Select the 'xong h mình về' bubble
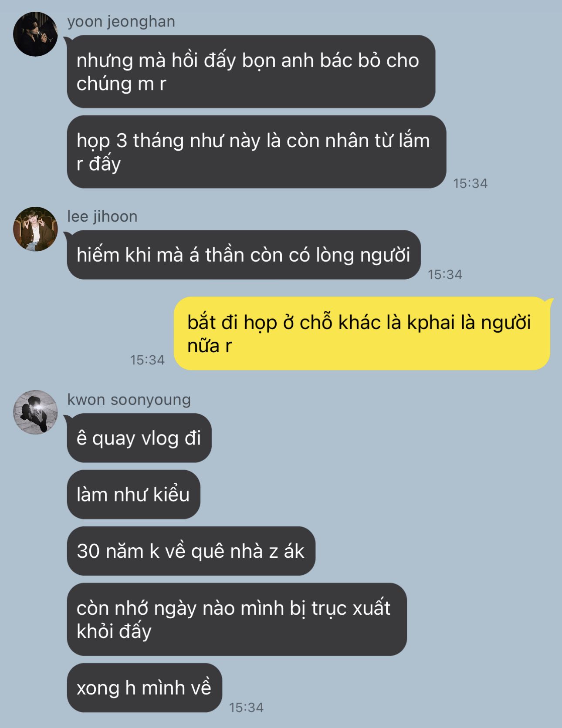Viewport: 562px width, 728px height. click(x=144, y=688)
